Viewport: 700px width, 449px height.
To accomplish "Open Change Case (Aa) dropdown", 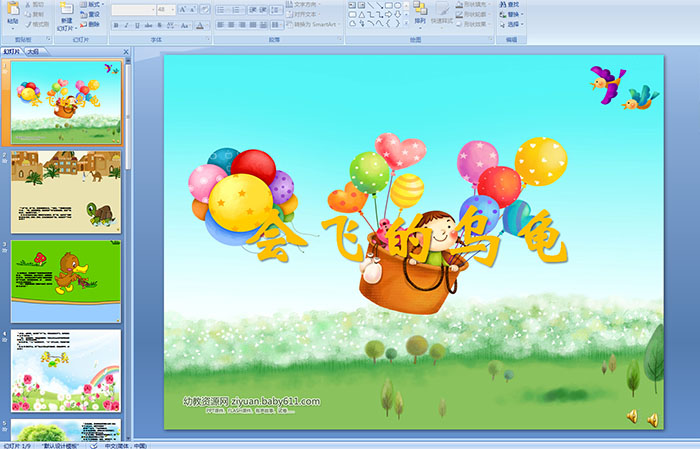I will pyautogui.click(x=185, y=25).
